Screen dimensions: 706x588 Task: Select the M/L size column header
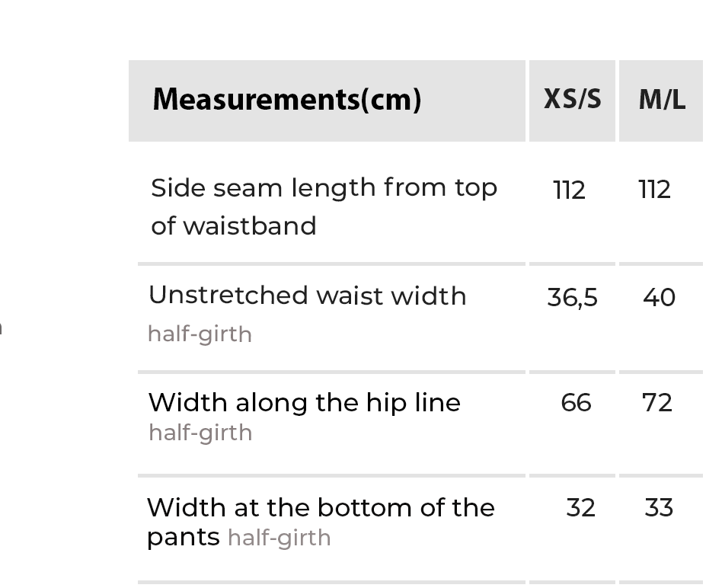[x=661, y=100]
